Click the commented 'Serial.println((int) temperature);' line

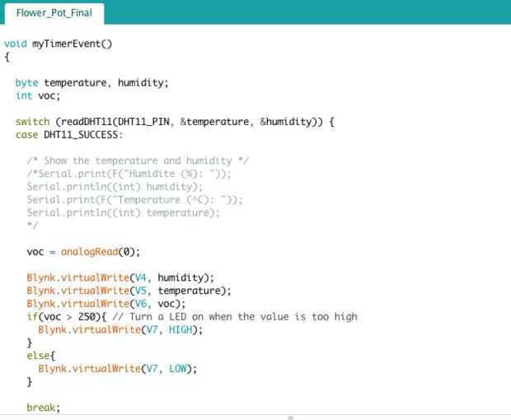123,212
